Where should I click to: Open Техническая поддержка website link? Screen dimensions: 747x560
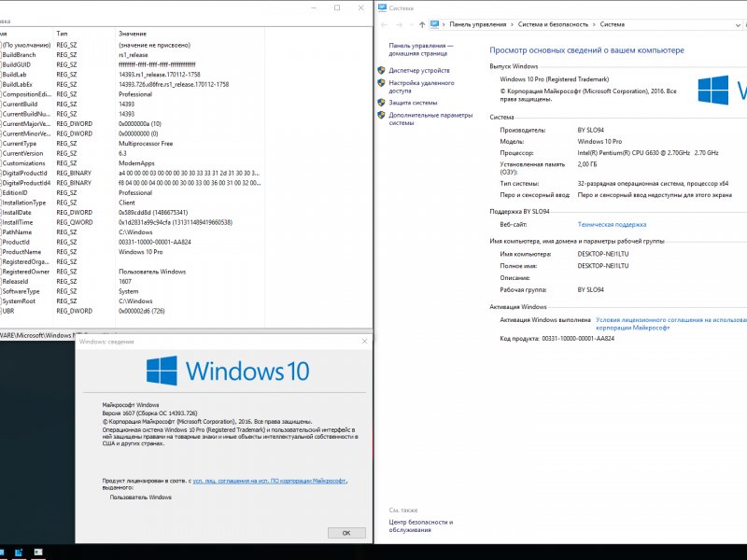point(612,224)
